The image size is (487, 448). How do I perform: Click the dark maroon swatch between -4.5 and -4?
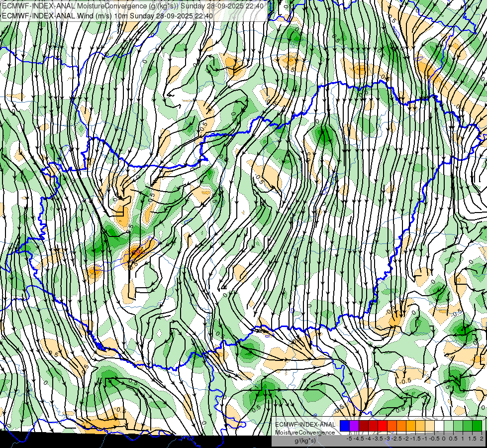(x=364, y=426)
